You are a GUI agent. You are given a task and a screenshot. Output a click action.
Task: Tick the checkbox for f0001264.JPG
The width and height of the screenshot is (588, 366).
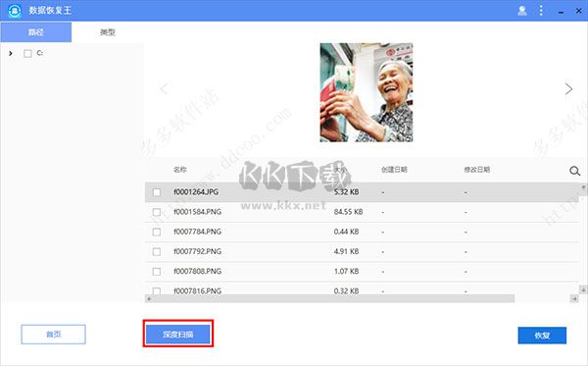click(157, 192)
